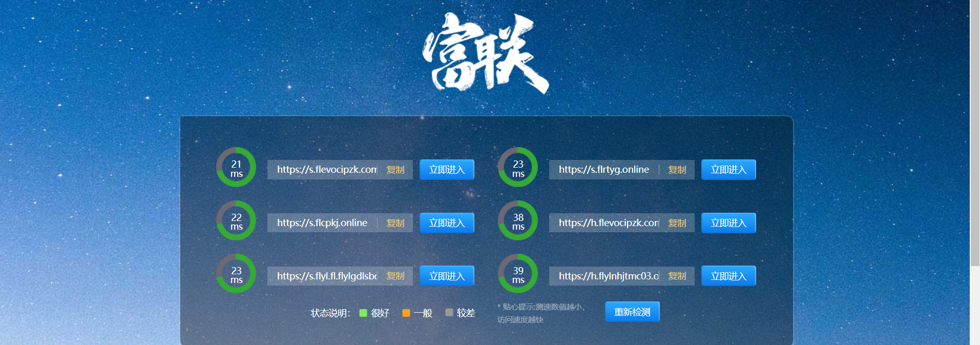Click the 39 ms speed gauge
This screenshot has height=345, width=980.
(x=518, y=273)
